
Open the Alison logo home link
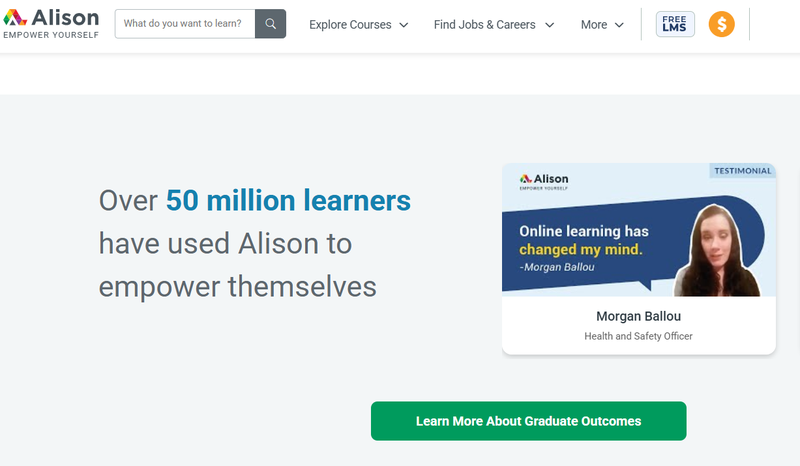[51, 23]
